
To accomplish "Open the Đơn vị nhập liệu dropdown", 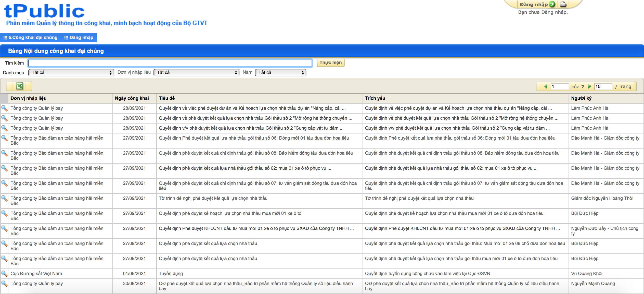I will [x=196, y=73].
